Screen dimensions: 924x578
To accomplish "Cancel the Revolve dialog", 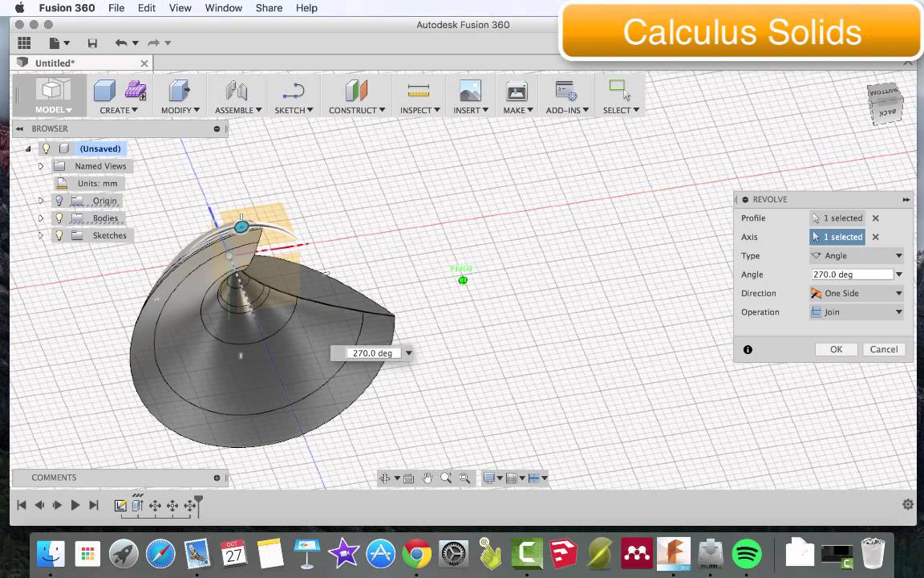I will pos(884,349).
